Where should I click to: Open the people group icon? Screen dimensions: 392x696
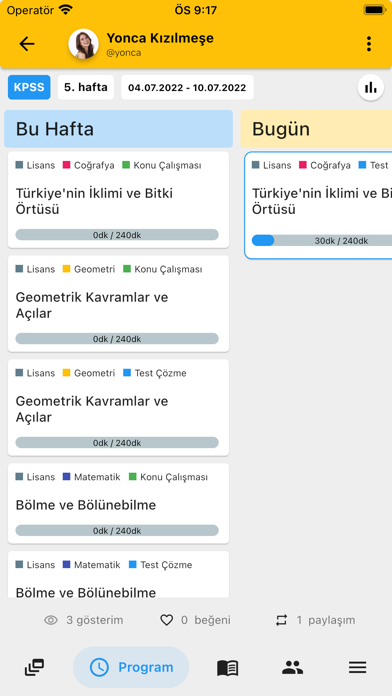pyautogui.click(x=293, y=668)
